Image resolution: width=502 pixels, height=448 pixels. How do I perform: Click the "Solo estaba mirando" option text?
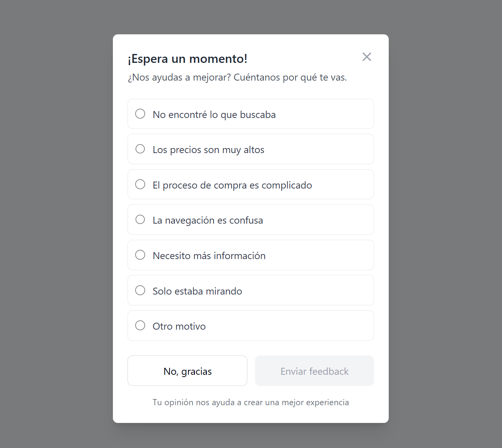point(197,291)
